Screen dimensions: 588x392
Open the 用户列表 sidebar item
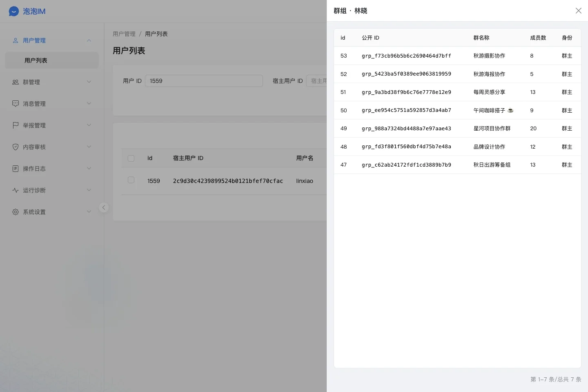(52, 60)
